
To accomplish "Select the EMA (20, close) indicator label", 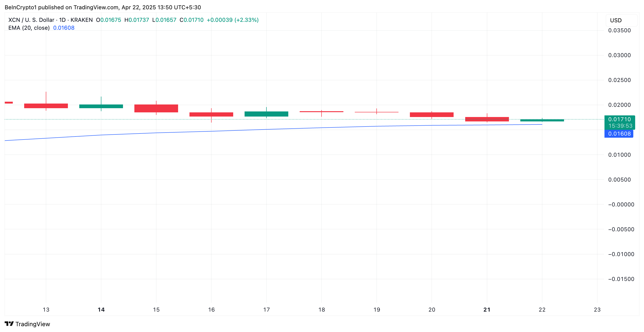I will (x=29, y=28).
